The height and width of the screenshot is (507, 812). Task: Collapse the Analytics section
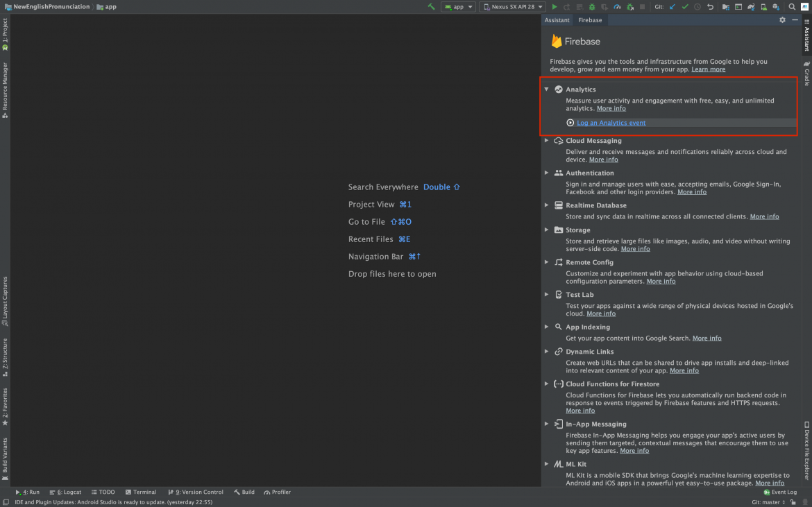click(546, 89)
